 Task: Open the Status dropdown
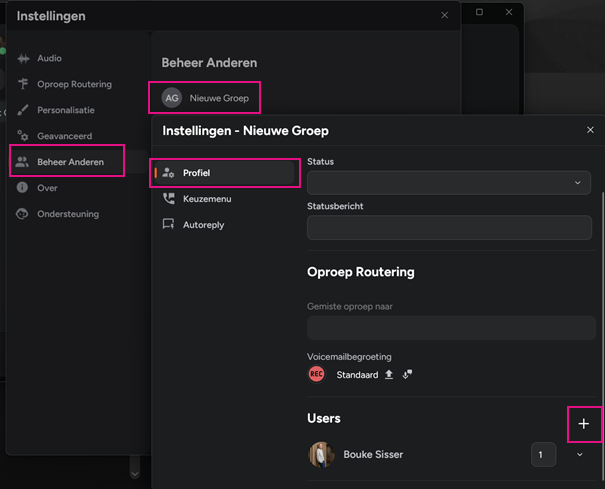click(x=449, y=183)
